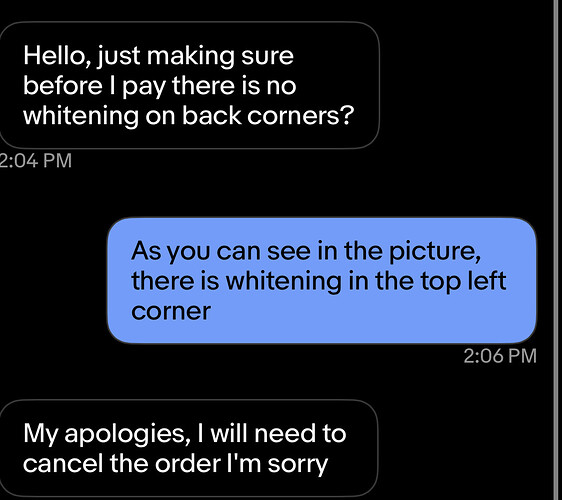Click "whitening on back corners?" text line
This screenshot has height=500, width=562.
click(189, 116)
